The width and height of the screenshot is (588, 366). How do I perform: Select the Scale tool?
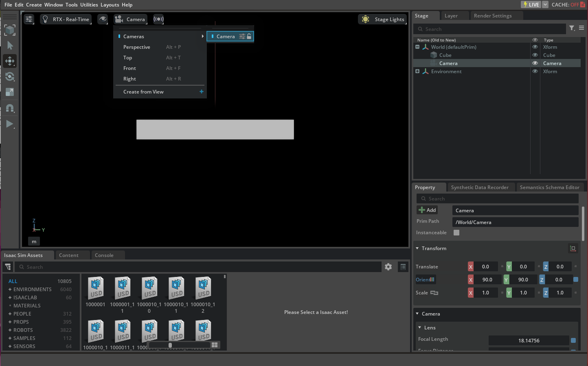[9, 92]
